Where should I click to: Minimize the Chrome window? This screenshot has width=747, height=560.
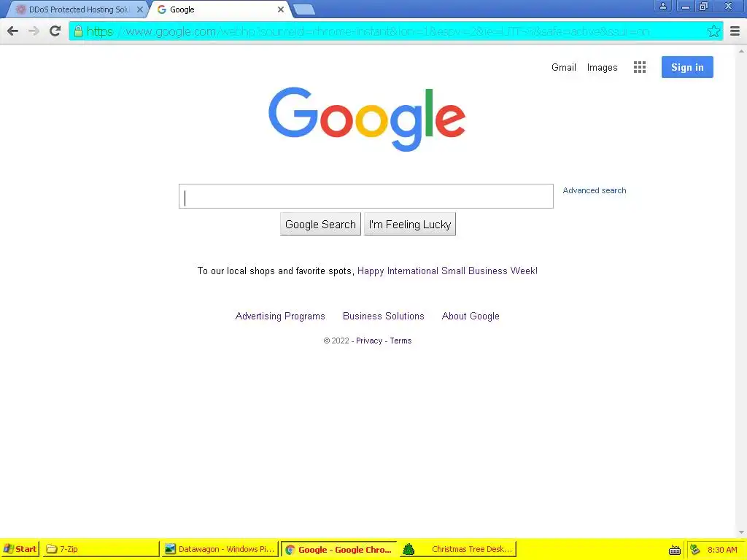point(686,6)
